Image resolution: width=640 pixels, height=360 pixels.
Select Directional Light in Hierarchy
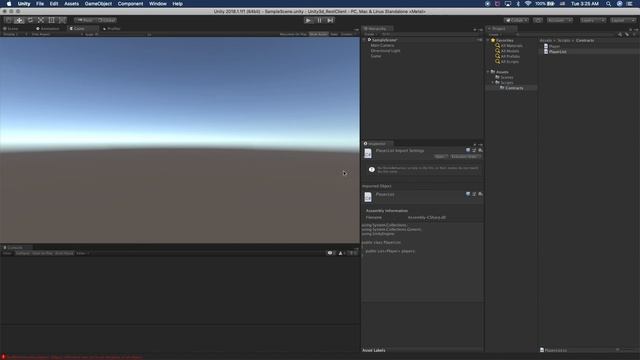click(x=385, y=51)
